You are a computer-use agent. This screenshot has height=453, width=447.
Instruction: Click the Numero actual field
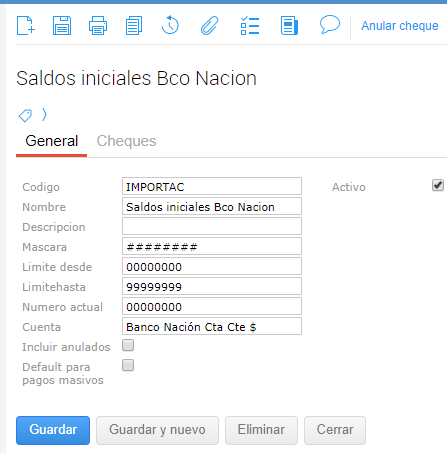(x=212, y=306)
